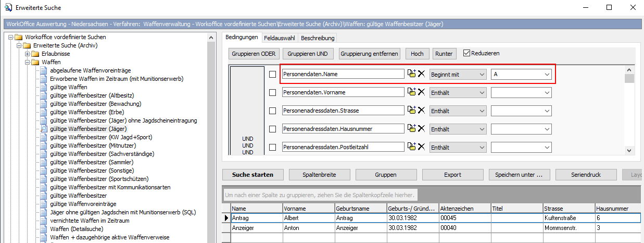Click the add-condition icon beside Personendaten.Vorname
This screenshot has width=644, height=243.
click(412, 92)
